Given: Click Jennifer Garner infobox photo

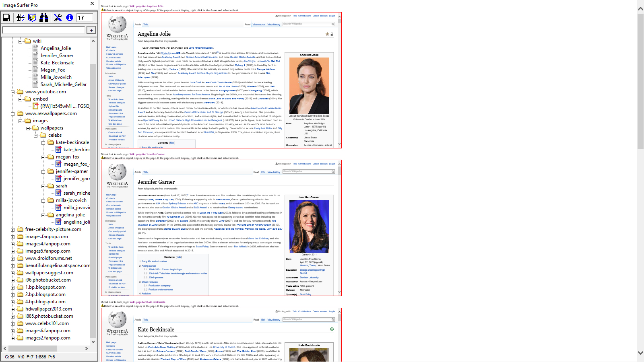Looking at the screenshot, I should click(x=309, y=226).
